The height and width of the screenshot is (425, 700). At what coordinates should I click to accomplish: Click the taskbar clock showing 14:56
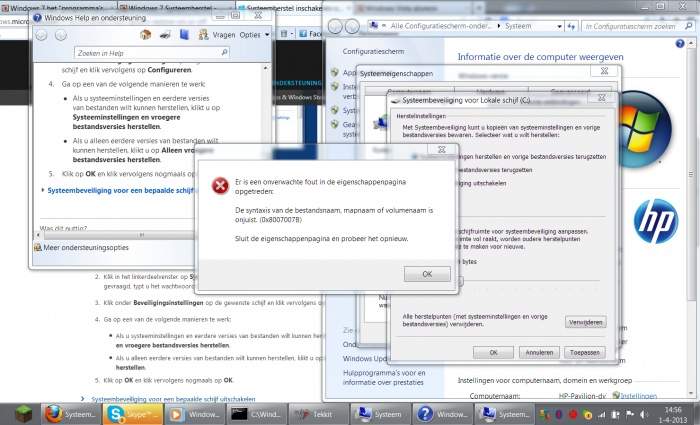tap(672, 415)
